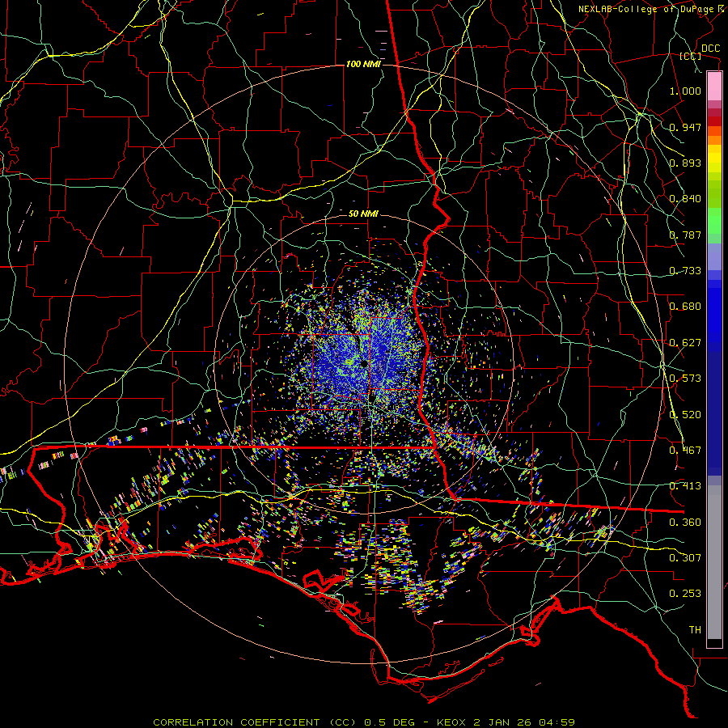Screen dimensions: 728x728
Task: Click the TH threshold label
Action: coord(695,630)
